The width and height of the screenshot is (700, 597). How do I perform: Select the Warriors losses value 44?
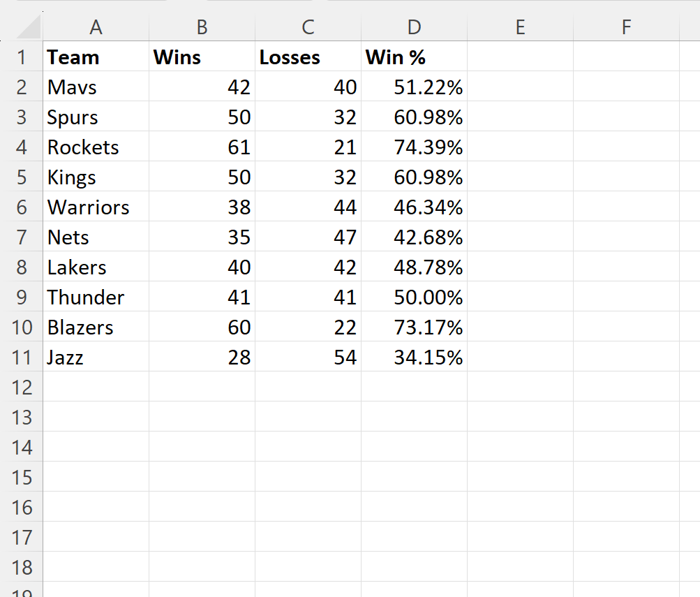tap(307, 207)
